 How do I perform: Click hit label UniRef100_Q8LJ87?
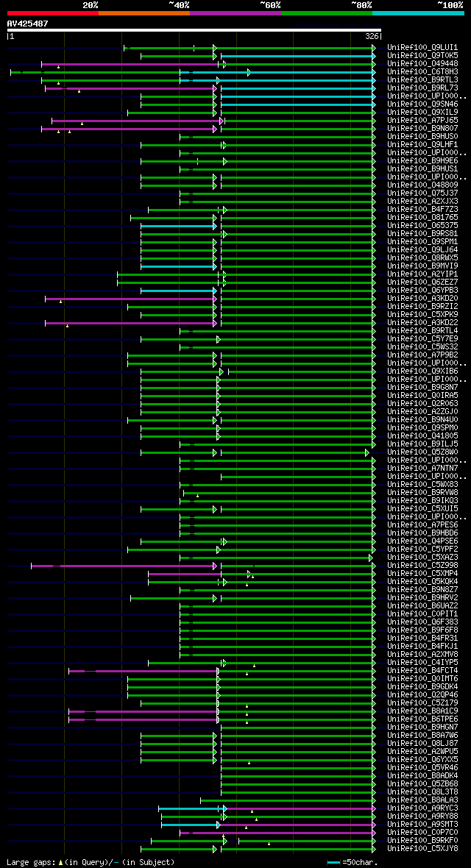coord(422,744)
